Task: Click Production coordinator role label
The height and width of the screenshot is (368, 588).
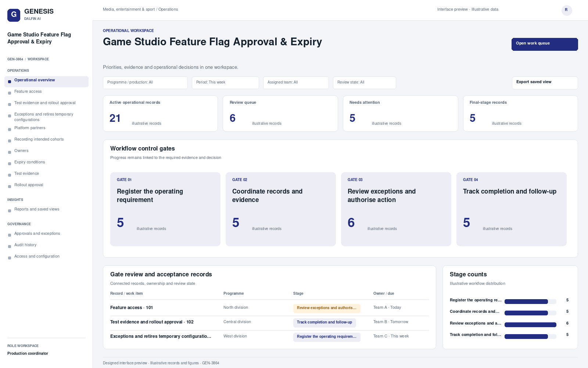Action: tap(28, 353)
